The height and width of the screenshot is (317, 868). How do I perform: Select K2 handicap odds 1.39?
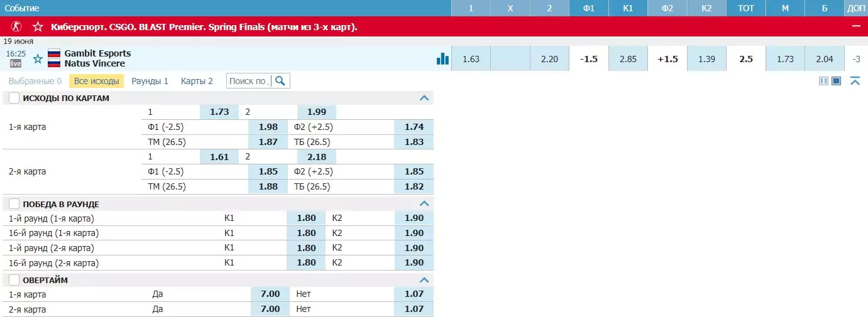pos(706,59)
